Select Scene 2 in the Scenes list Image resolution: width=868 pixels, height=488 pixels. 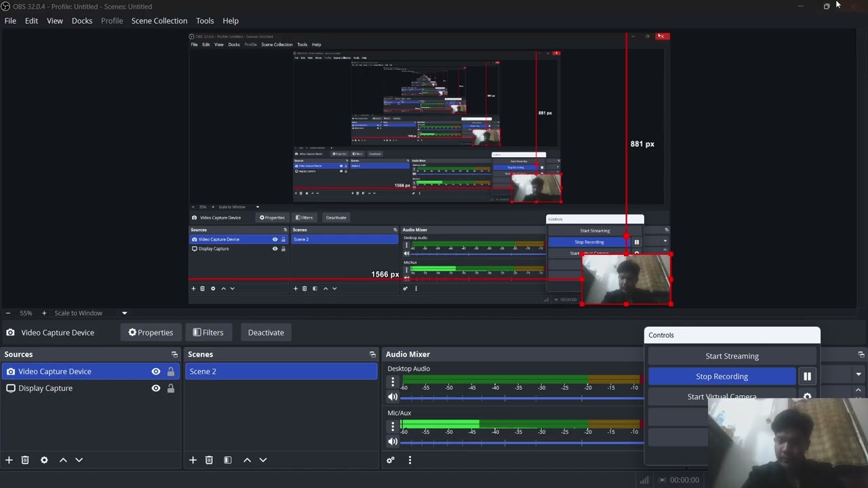point(281,371)
